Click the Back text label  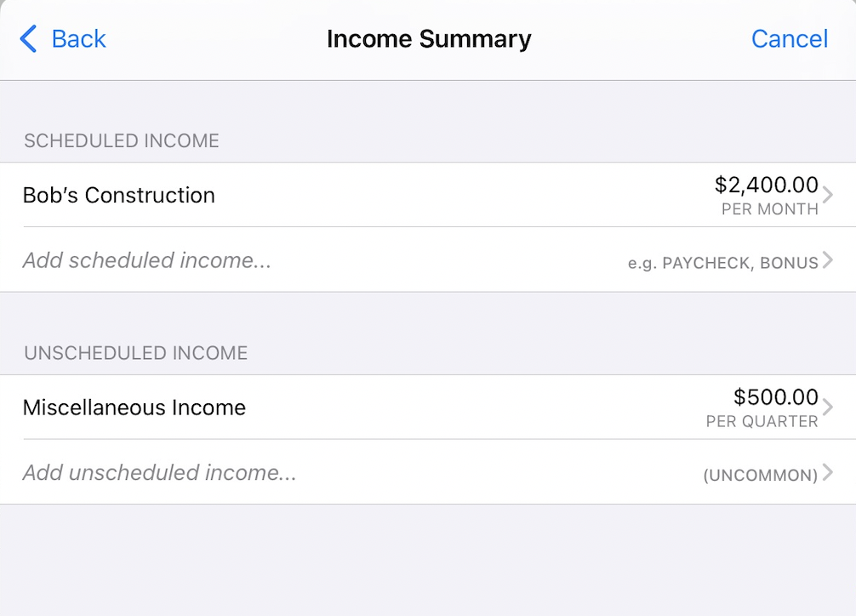pyautogui.click(x=78, y=39)
